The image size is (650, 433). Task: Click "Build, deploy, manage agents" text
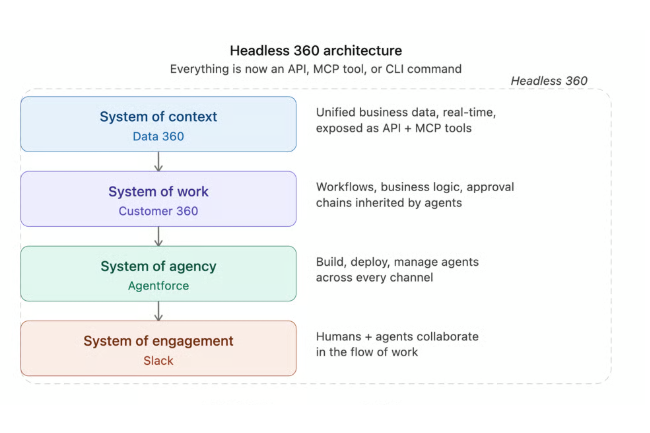pyautogui.click(x=397, y=262)
